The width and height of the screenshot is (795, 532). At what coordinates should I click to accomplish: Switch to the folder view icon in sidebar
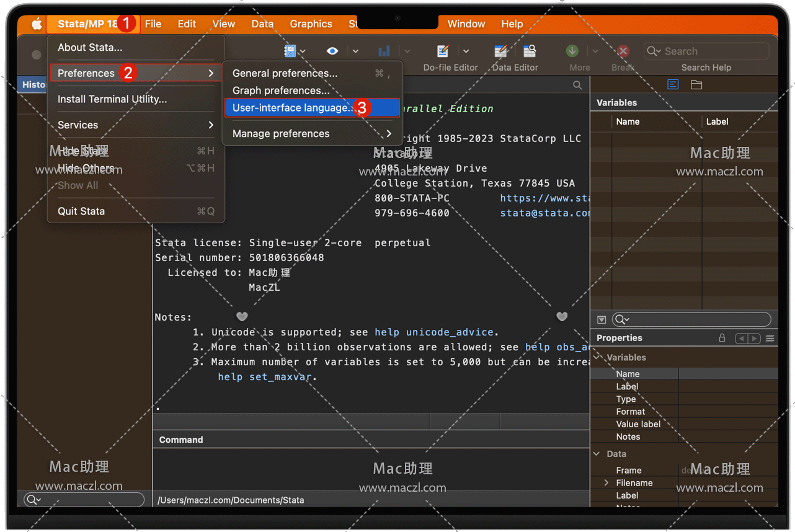[696, 85]
